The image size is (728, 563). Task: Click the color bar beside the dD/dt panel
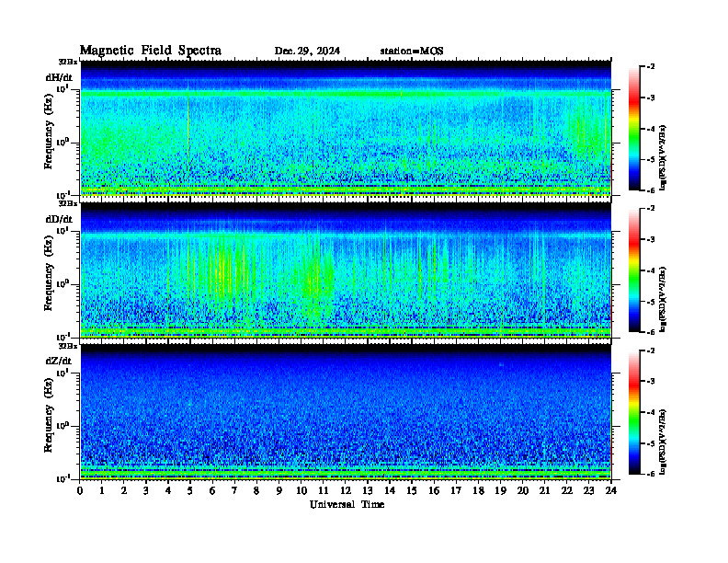pos(634,270)
